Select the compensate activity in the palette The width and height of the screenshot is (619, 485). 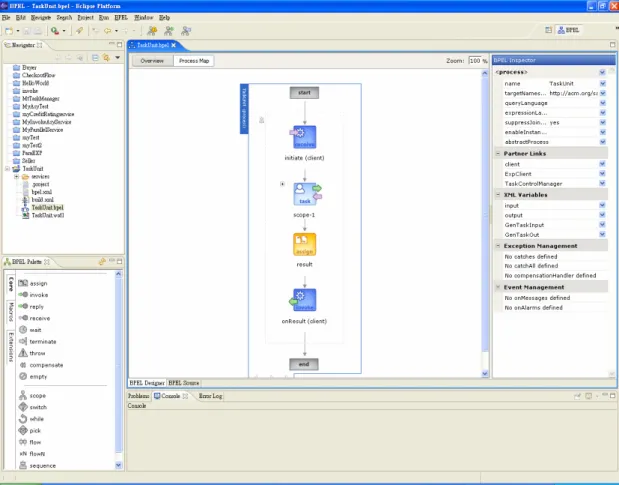coord(41,365)
